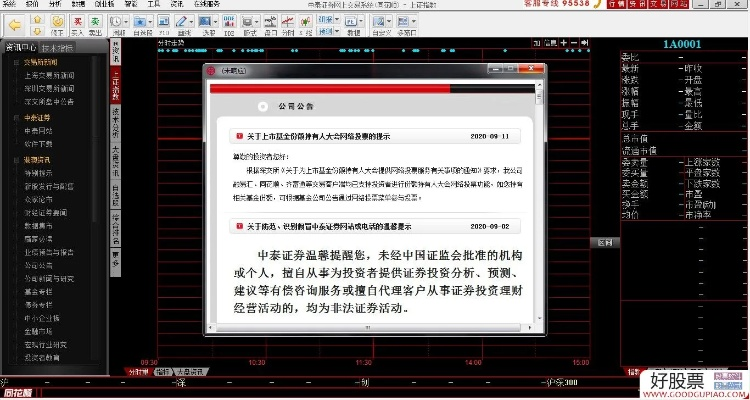Click the popup vertical scrollbar down arrow

click(x=539, y=318)
